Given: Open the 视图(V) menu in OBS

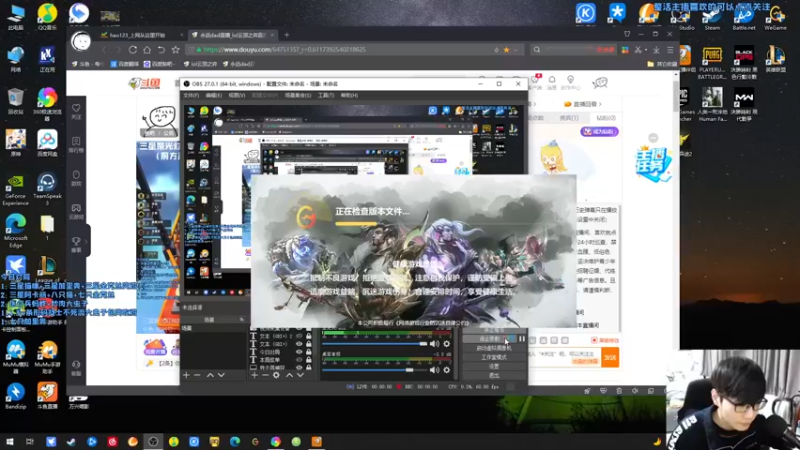Looking at the screenshot, I should click(x=236, y=95).
